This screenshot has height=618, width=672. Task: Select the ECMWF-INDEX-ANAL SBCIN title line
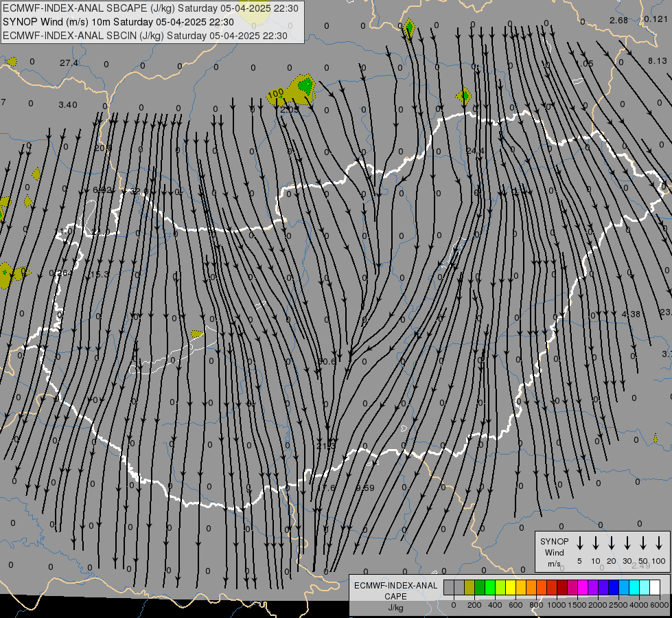(145, 36)
